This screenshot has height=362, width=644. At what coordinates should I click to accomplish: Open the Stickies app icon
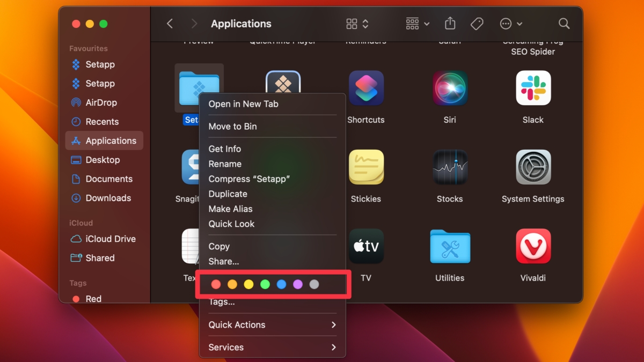(366, 167)
